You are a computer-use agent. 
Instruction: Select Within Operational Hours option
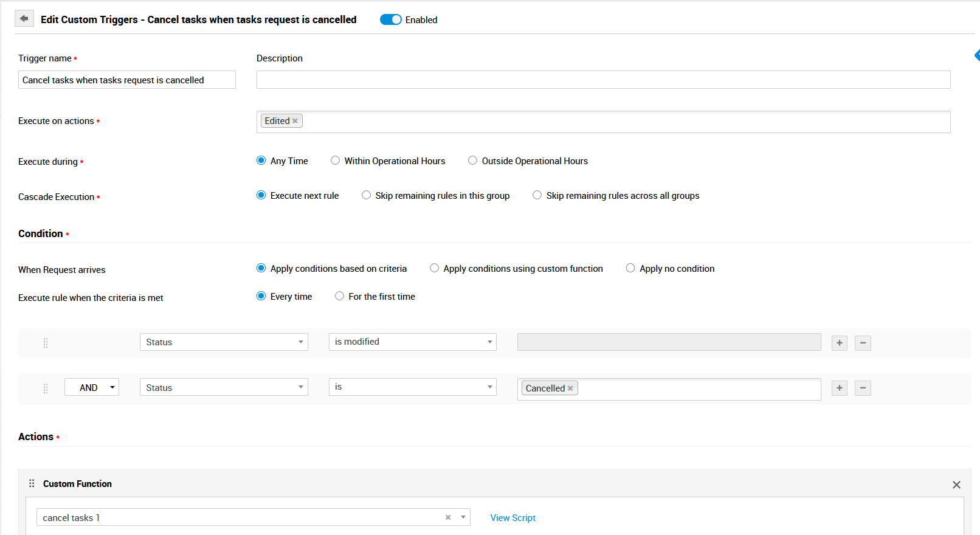pyautogui.click(x=336, y=160)
